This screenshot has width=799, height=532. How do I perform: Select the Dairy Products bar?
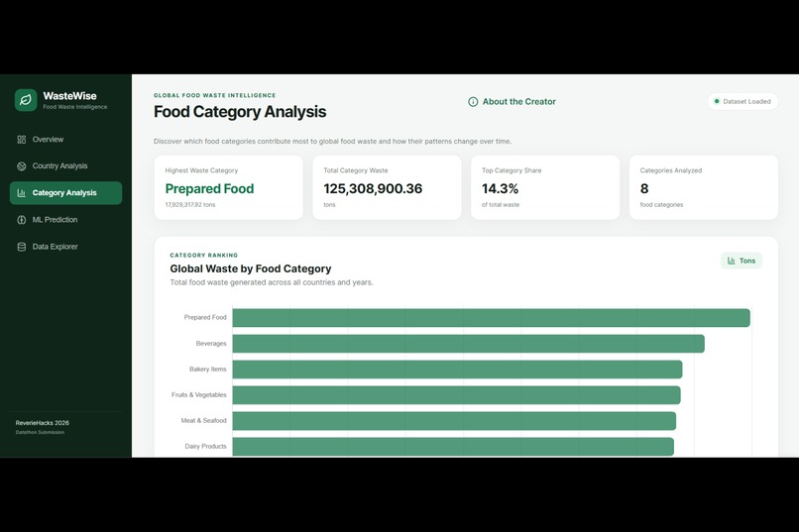click(x=453, y=447)
